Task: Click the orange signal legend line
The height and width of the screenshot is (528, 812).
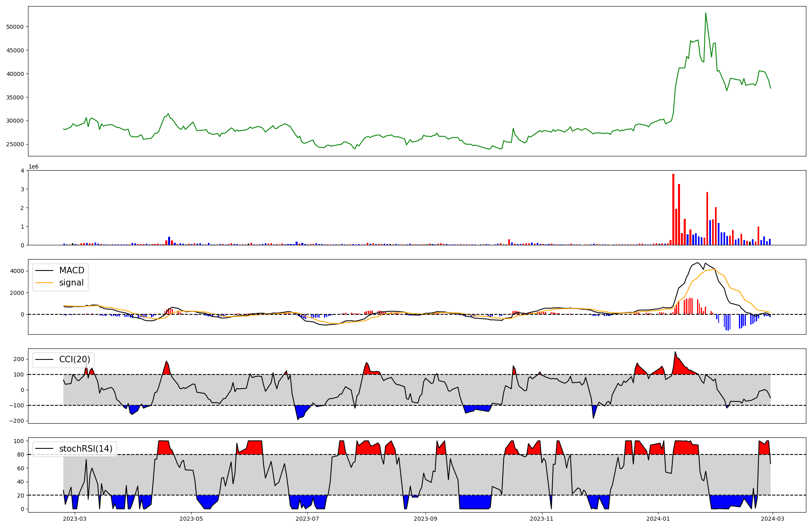Action: pyautogui.click(x=44, y=283)
